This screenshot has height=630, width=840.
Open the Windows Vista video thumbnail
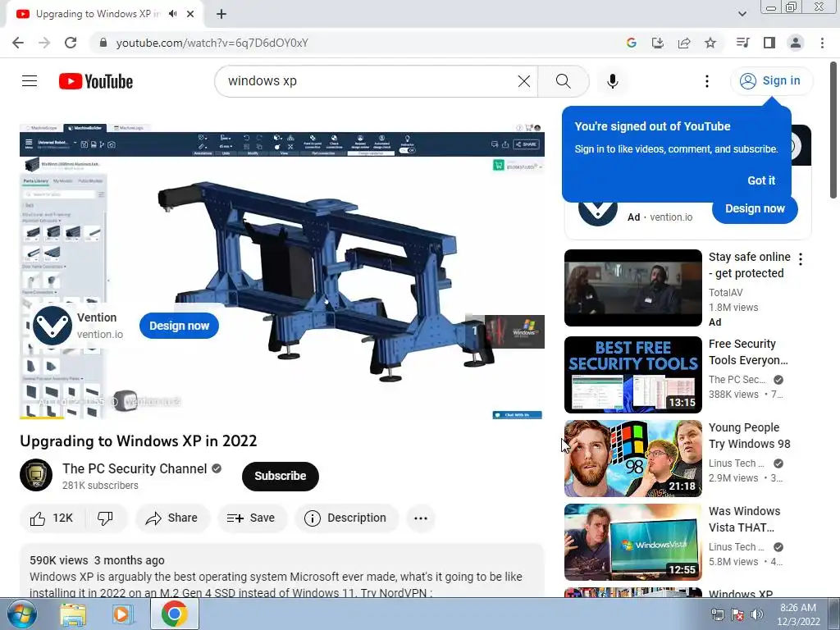click(632, 542)
